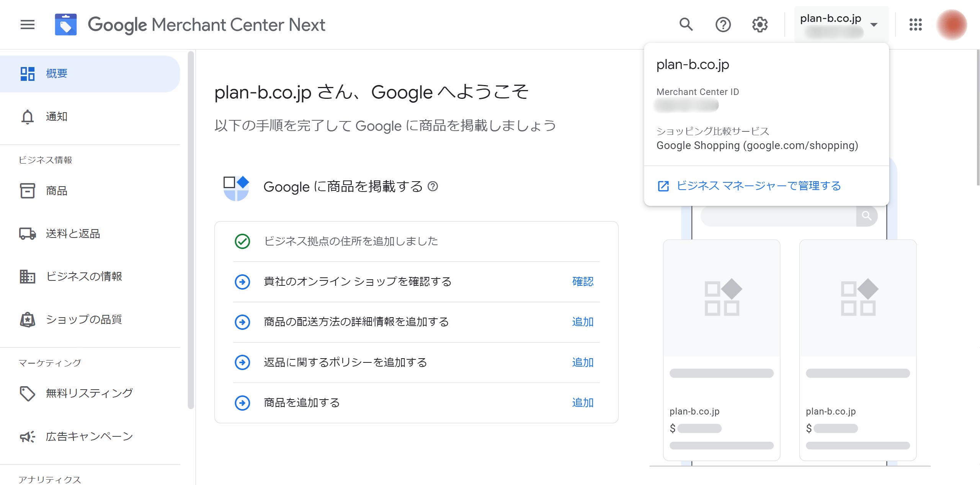Click arrow icon for 商品を追加する step
Viewport: 980px width, 485px height.
click(242, 403)
